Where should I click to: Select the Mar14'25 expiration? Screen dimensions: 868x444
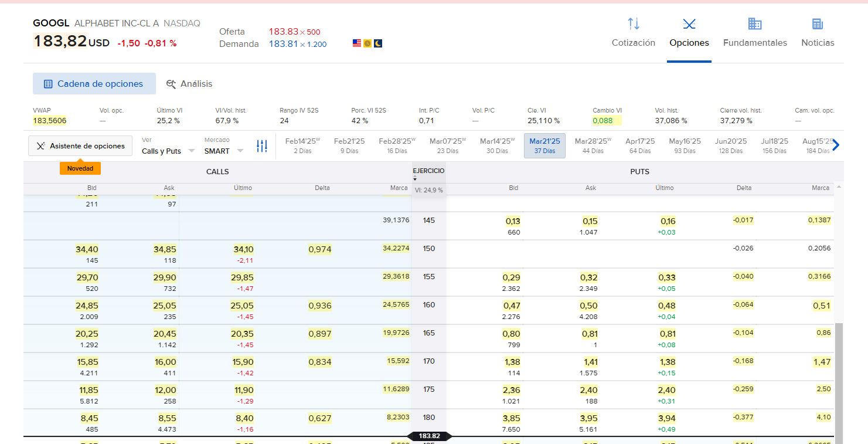pyautogui.click(x=498, y=145)
